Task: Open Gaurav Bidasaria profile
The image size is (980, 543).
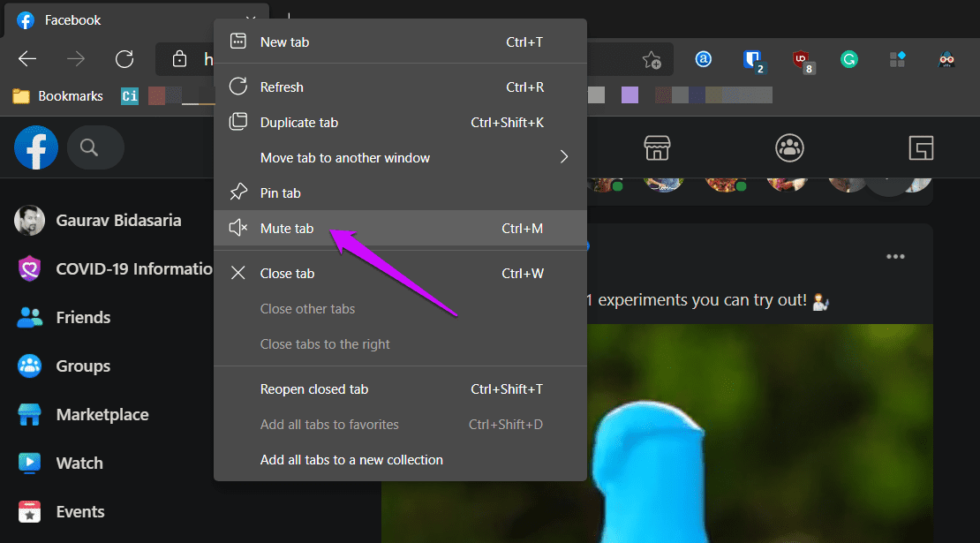Action: coord(98,221)
